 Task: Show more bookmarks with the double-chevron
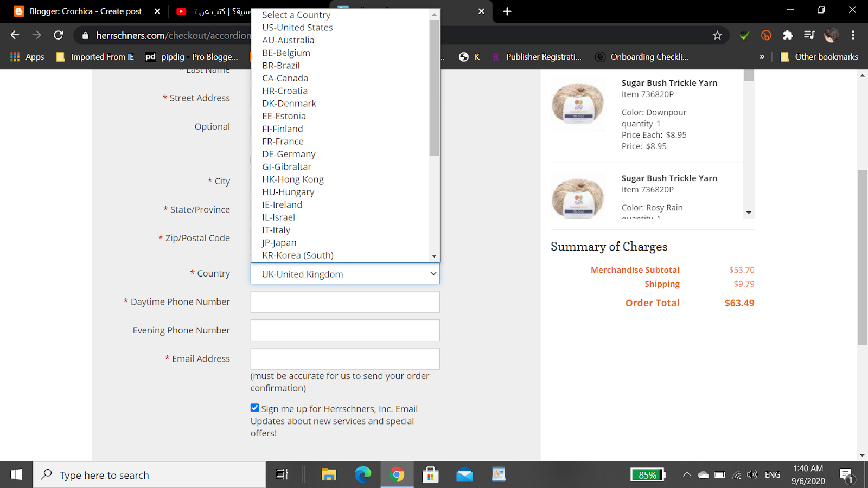pos(762,56)
